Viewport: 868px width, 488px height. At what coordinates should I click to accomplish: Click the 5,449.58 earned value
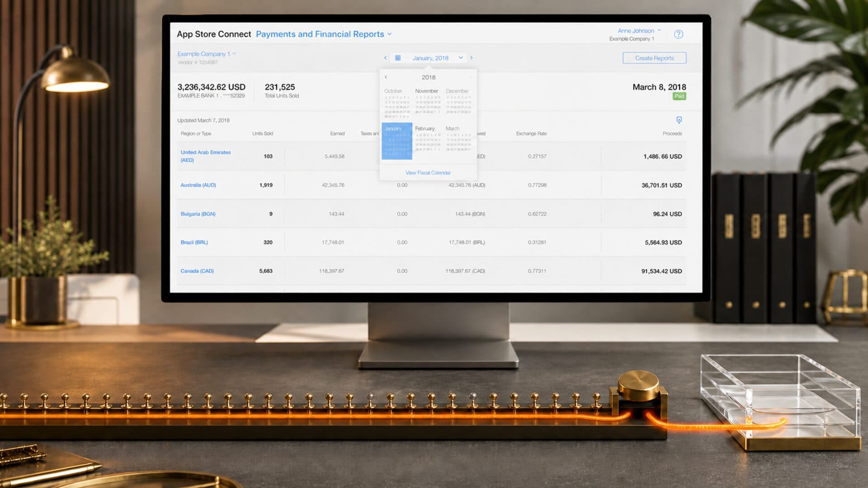pyautogui.click(x=334, y=156)
